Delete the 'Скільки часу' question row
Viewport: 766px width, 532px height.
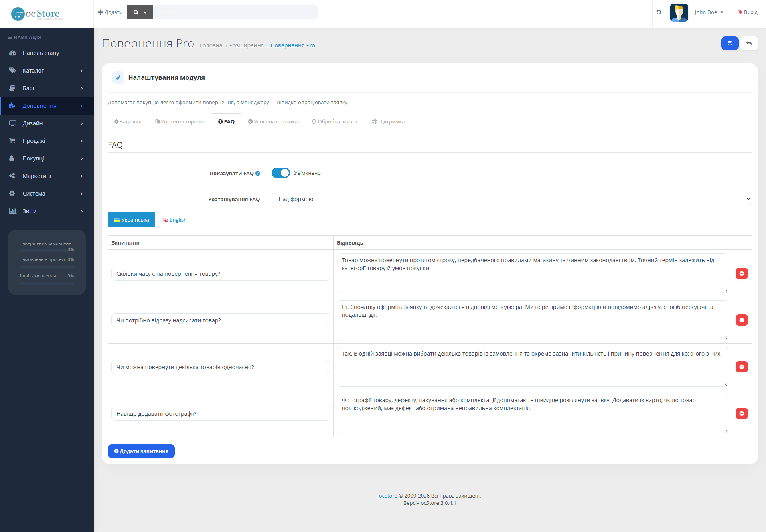[x=742, y=273]
